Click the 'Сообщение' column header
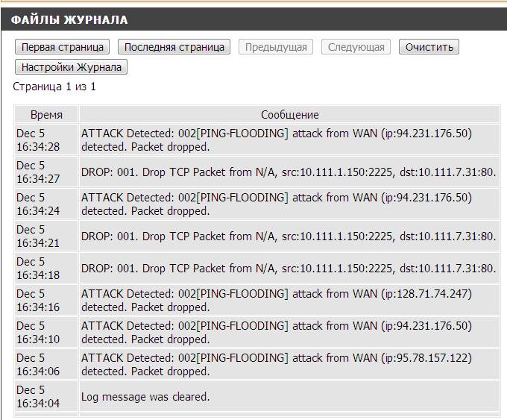 [289, 115]
